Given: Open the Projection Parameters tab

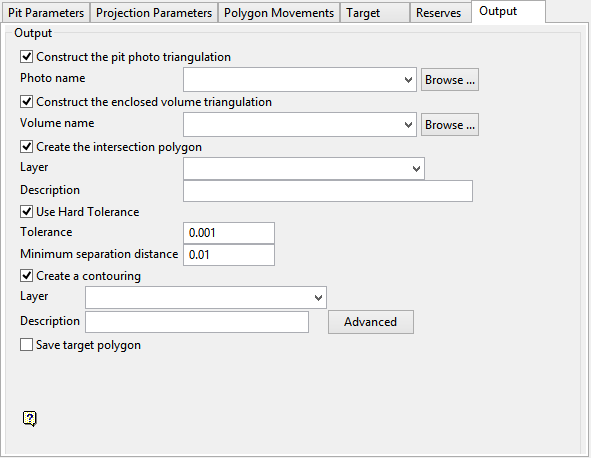Looking at the screenshot, I should [x=154, y=13].
